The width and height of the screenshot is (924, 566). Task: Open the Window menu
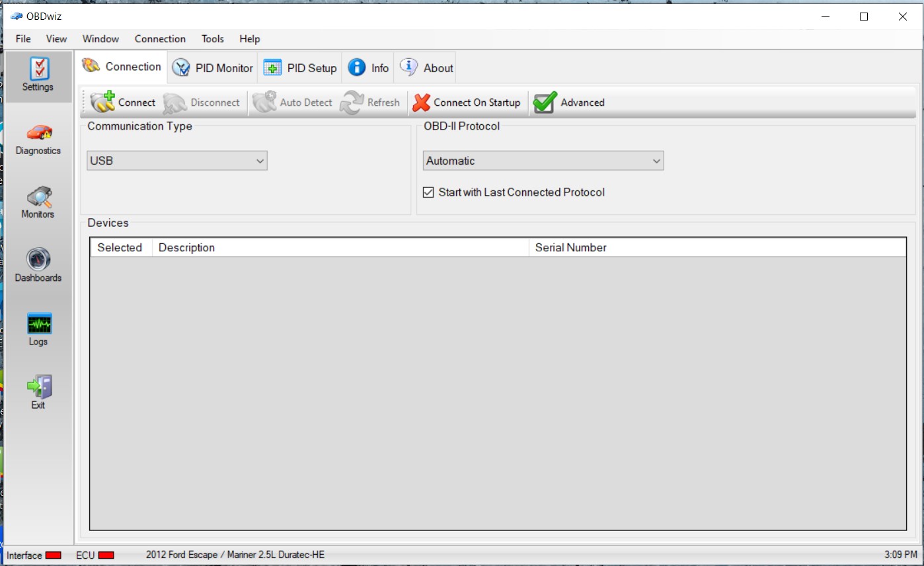[100, 39]
